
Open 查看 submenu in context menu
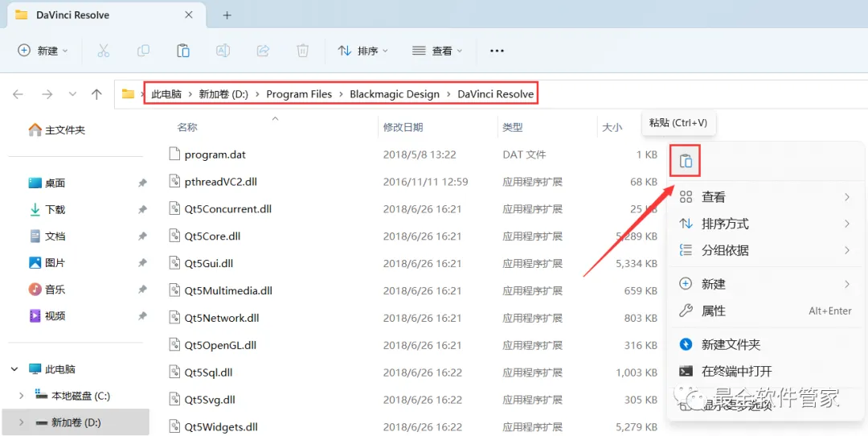coord(765,196)
